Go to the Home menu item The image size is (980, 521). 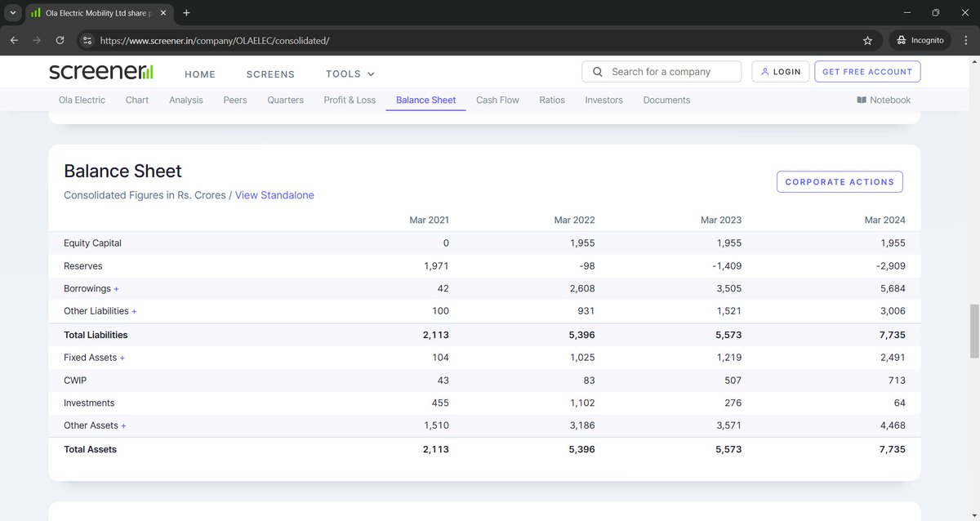[200, 74]
